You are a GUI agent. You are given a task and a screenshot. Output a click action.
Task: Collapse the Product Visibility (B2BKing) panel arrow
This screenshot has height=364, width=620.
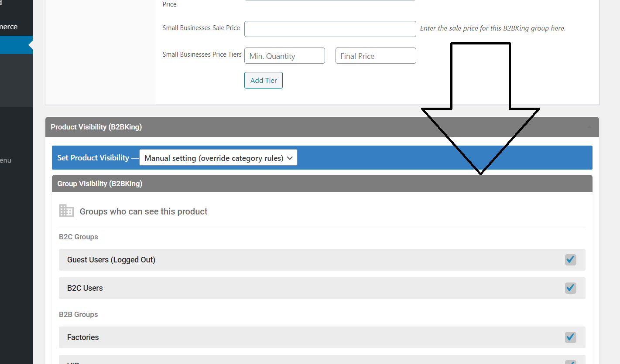click(x=589, y=127)
